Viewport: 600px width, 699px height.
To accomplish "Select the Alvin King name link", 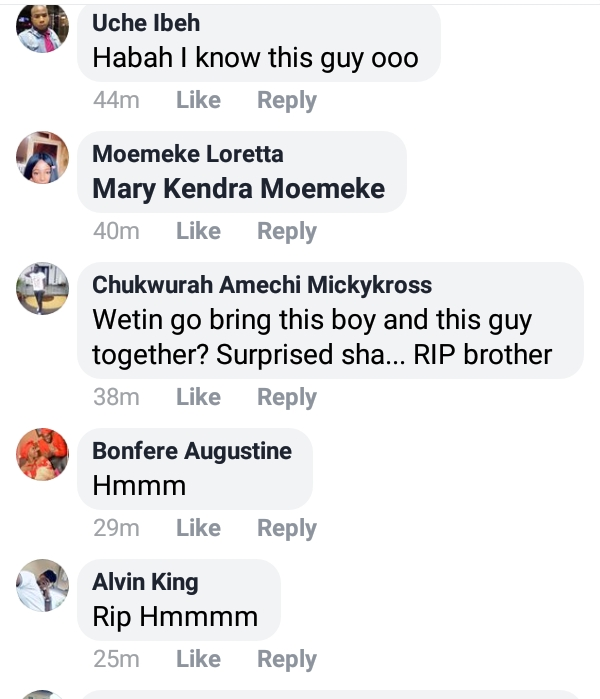I will click(x=145, y=582).
